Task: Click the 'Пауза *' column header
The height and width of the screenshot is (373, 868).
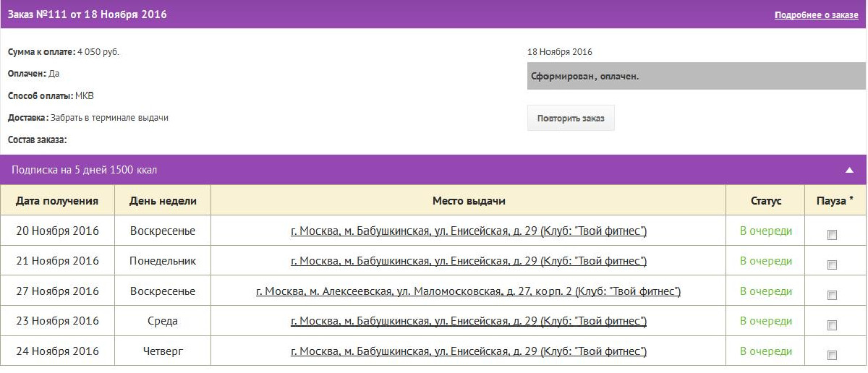Action: point(835,201)
